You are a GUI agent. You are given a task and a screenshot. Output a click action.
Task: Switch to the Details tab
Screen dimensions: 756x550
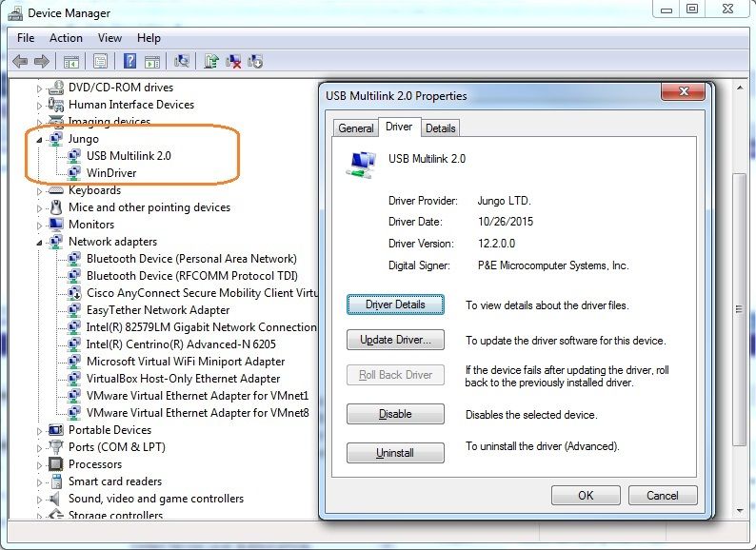(440, 128)
